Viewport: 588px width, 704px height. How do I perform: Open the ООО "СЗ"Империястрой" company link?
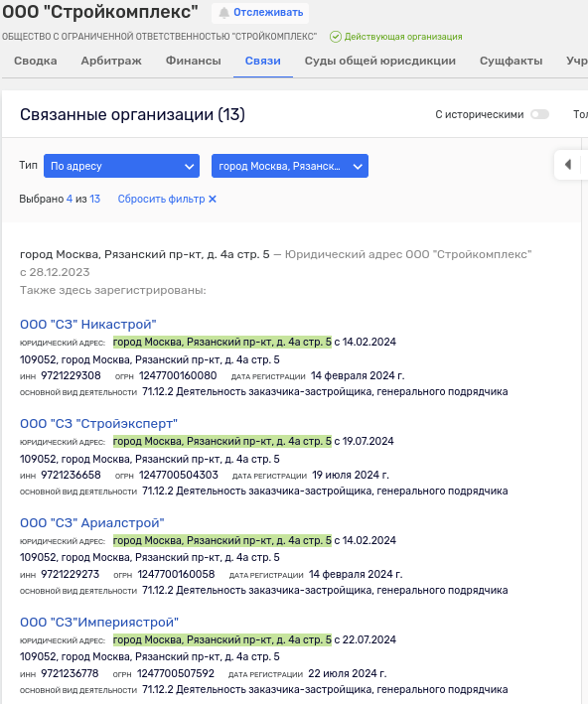pyautogui.click(x=99, y=622)
